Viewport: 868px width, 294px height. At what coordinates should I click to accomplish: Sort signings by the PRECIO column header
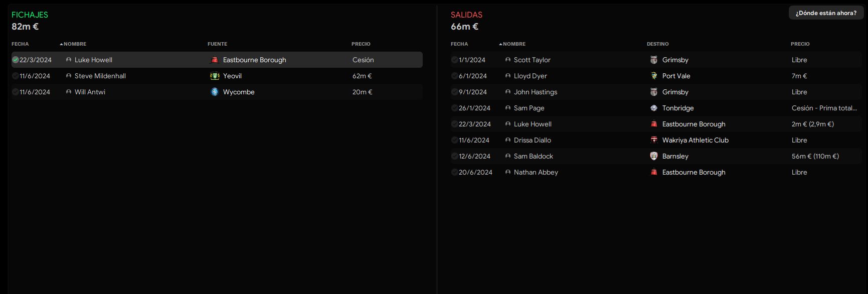coord(361,44)
